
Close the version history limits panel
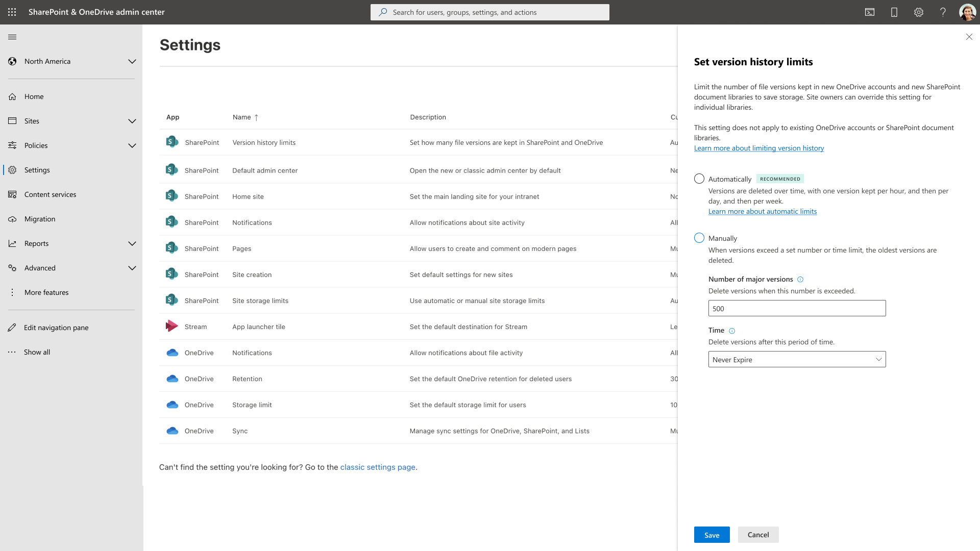[969, 37]
